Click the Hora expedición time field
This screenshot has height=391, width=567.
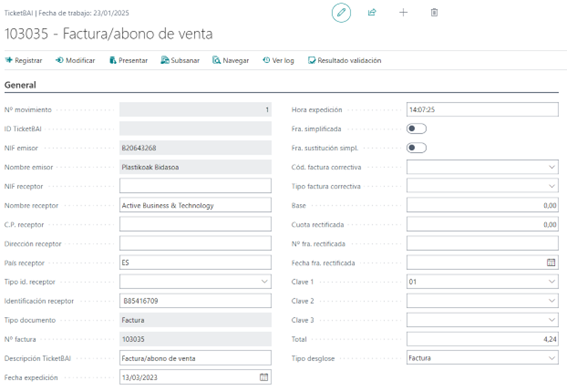tap(482, 110)
